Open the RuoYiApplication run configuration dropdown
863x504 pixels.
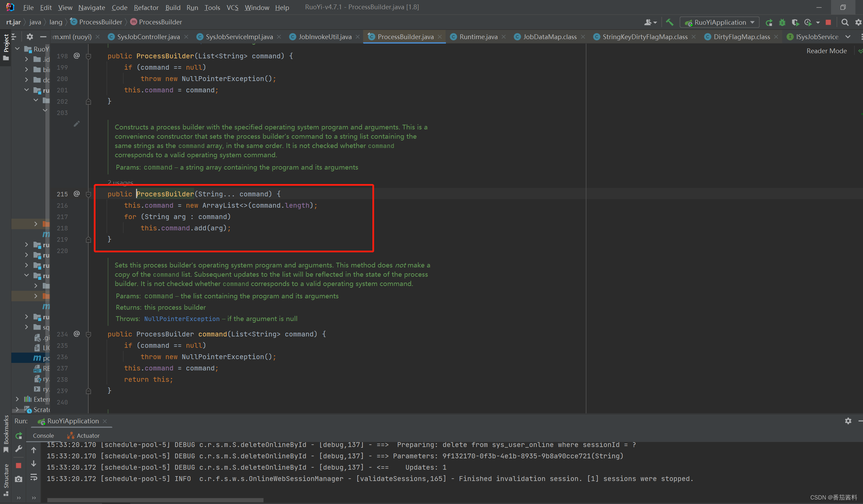(720, 23)
